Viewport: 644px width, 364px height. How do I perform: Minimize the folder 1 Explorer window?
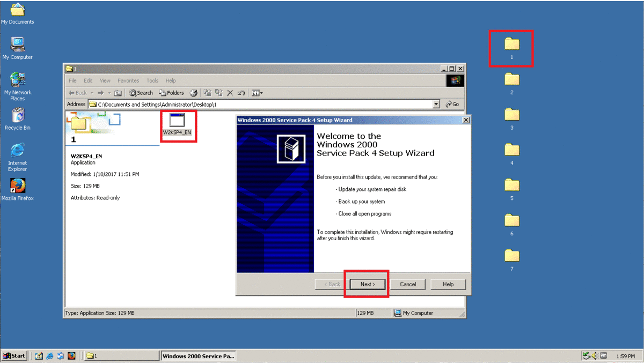pos(444,69)
